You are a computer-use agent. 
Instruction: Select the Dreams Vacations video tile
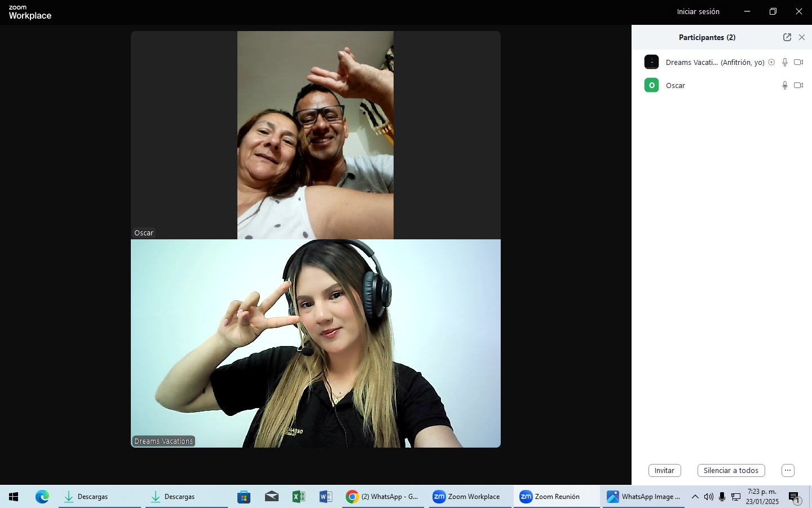point(315,343)
